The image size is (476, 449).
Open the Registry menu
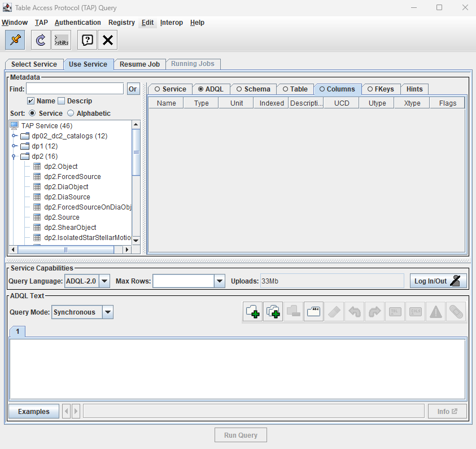point(121,23)
